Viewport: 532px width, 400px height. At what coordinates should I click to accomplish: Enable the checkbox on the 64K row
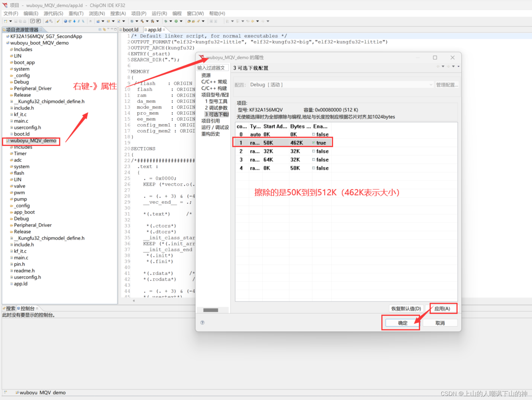pyautogui.click(x=313, y=159)
